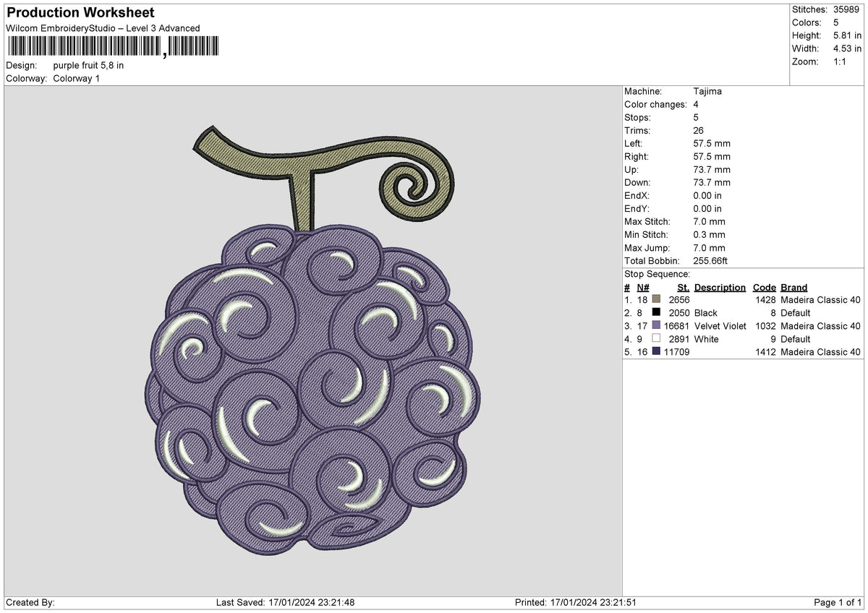Click the 'Black' description in row 2

pos(706,313)
